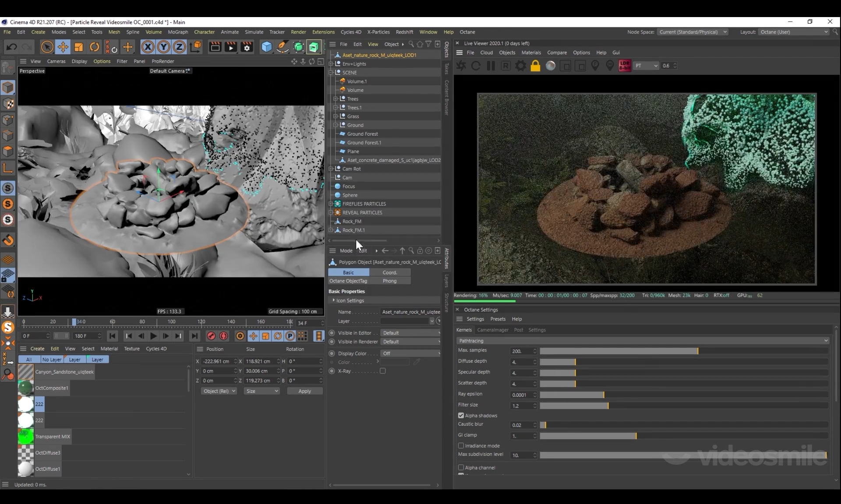Pause rendering in Octane Live Viewer
Viewport: 841px width, 504px height.
(x=491, y=66)
